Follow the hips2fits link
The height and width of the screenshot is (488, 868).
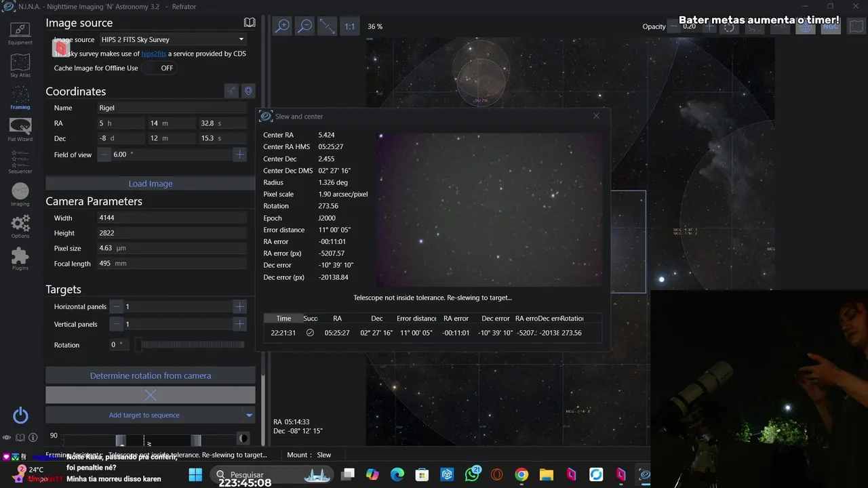154,54
